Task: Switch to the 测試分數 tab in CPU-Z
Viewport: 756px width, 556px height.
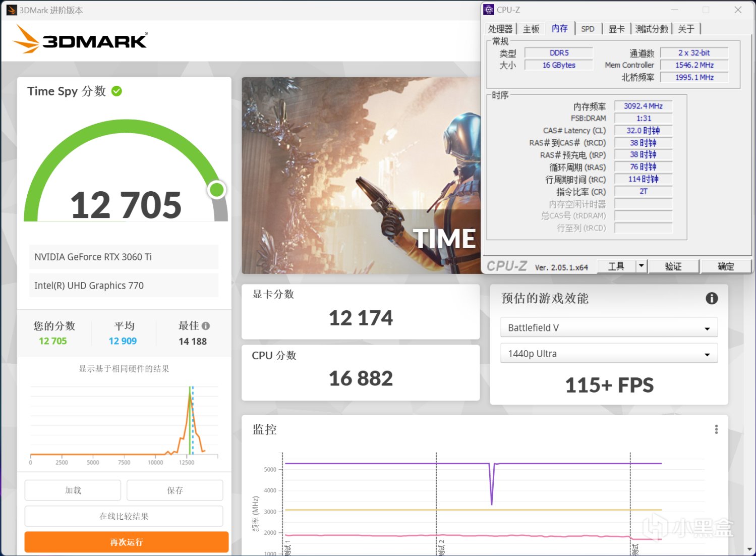Action: pos(652,29)
